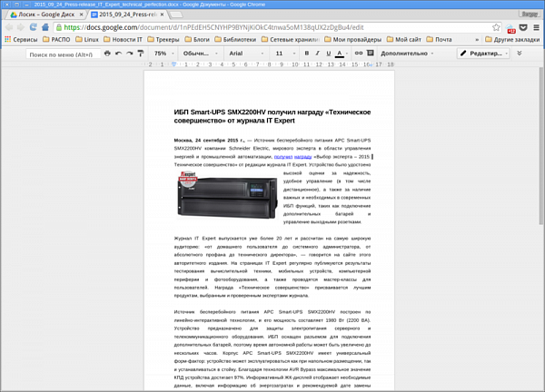Go back with the browser back arrow

(9, 27)
